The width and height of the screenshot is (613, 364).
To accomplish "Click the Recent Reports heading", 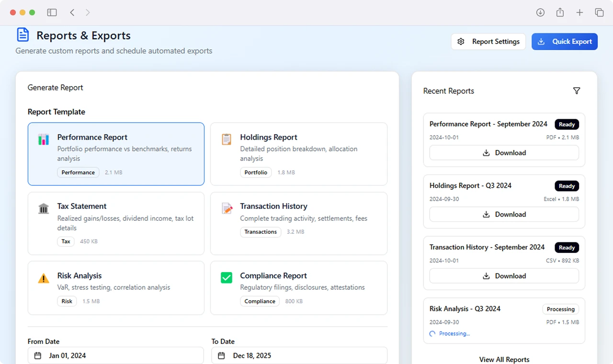I will 449,91.
